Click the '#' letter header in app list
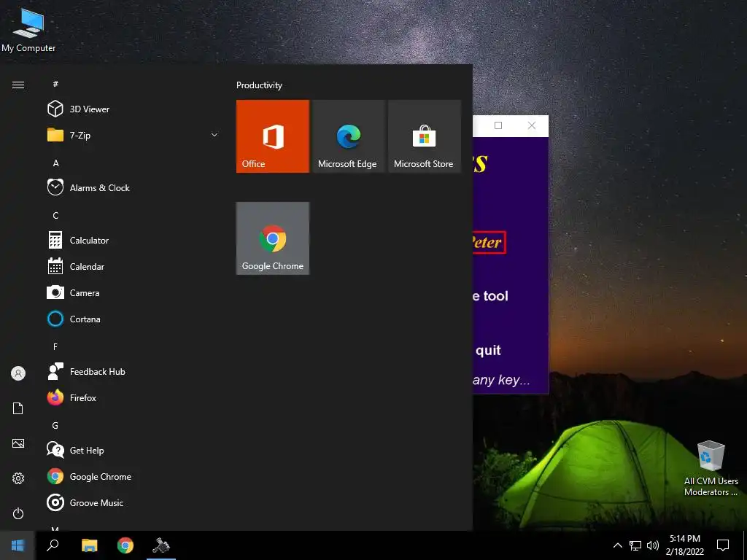 (55, 84)
